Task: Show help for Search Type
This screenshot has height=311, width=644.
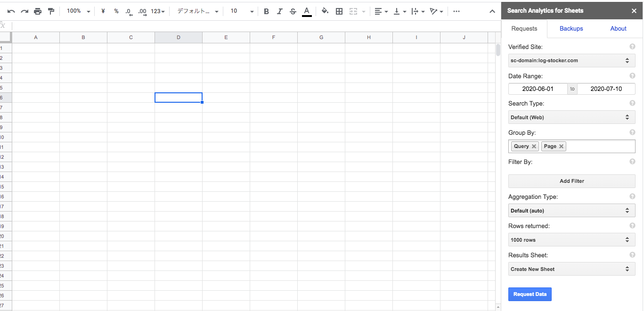Action: (x=633, y=103)
